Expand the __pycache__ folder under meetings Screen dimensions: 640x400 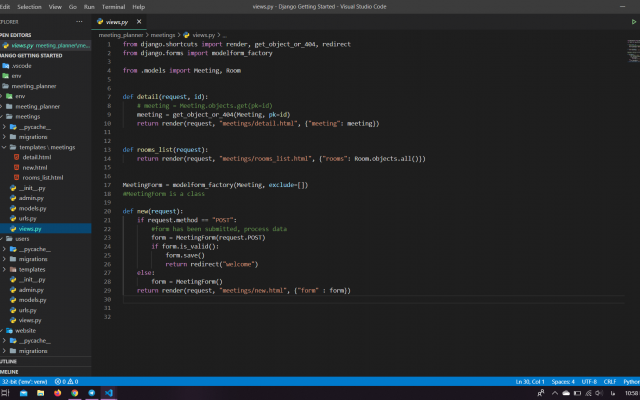(x=35, y=127)
